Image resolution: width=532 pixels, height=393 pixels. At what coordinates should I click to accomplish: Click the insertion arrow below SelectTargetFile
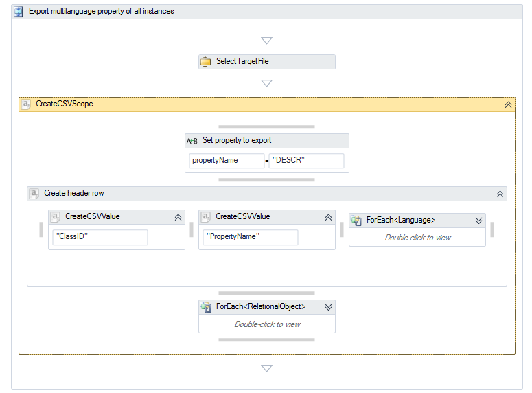pyautogui.click(x=266, y=83)
